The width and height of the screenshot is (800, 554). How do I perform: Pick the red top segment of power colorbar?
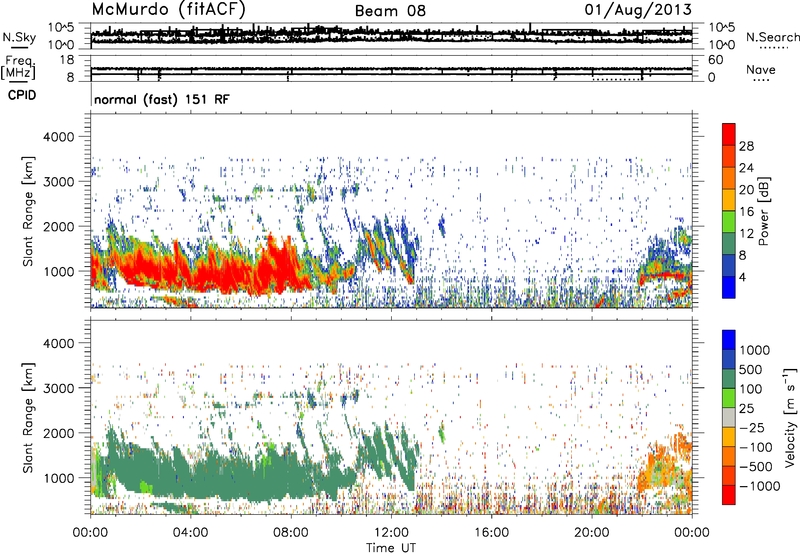pos(729,135)
